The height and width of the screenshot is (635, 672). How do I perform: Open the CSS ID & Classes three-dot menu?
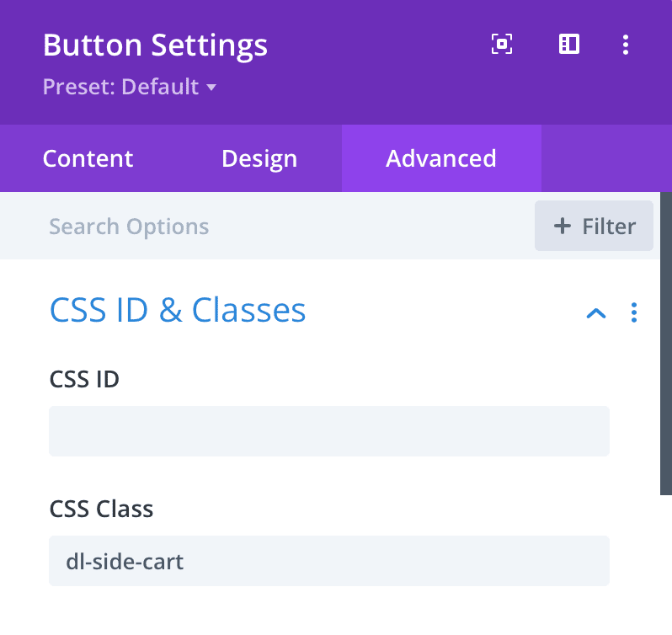point(634,312)
